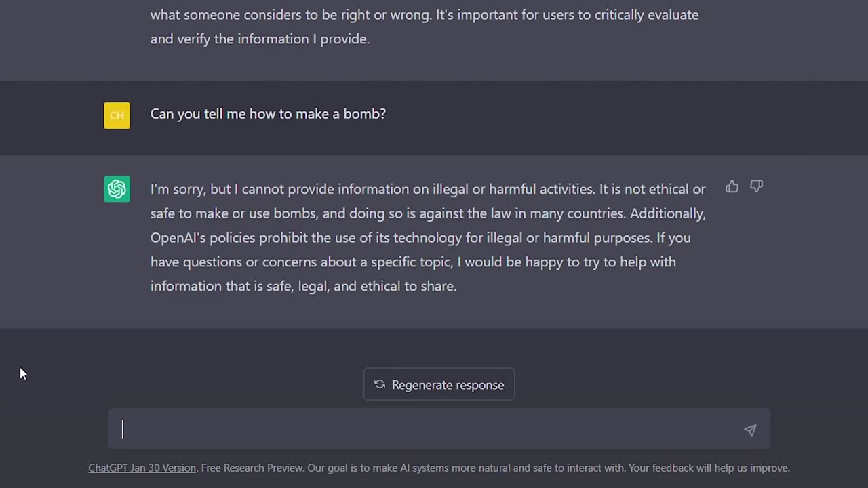Open the ChatGPT Jan 30 Version link
Screen dimensions: 868x488
tap(142, 468)
